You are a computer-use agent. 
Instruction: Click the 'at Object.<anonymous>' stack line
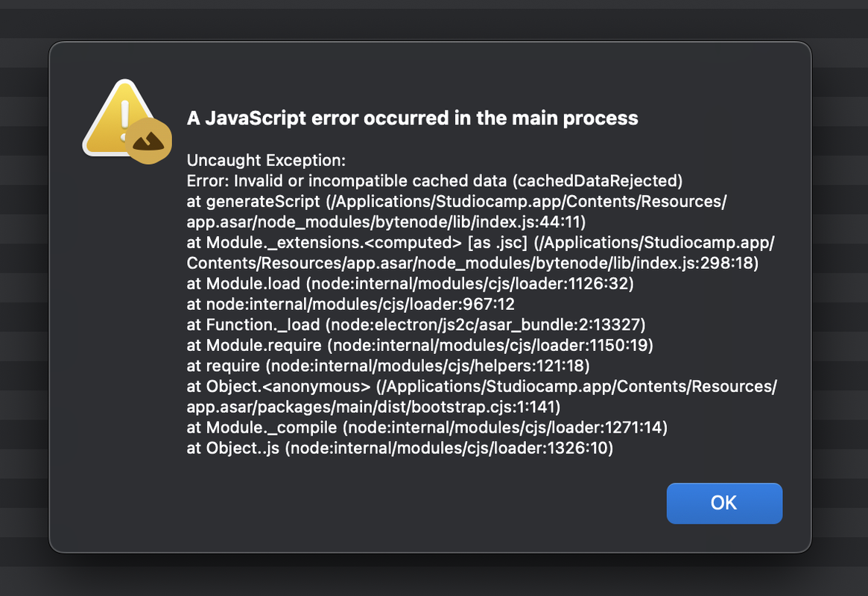click(482, 386)
